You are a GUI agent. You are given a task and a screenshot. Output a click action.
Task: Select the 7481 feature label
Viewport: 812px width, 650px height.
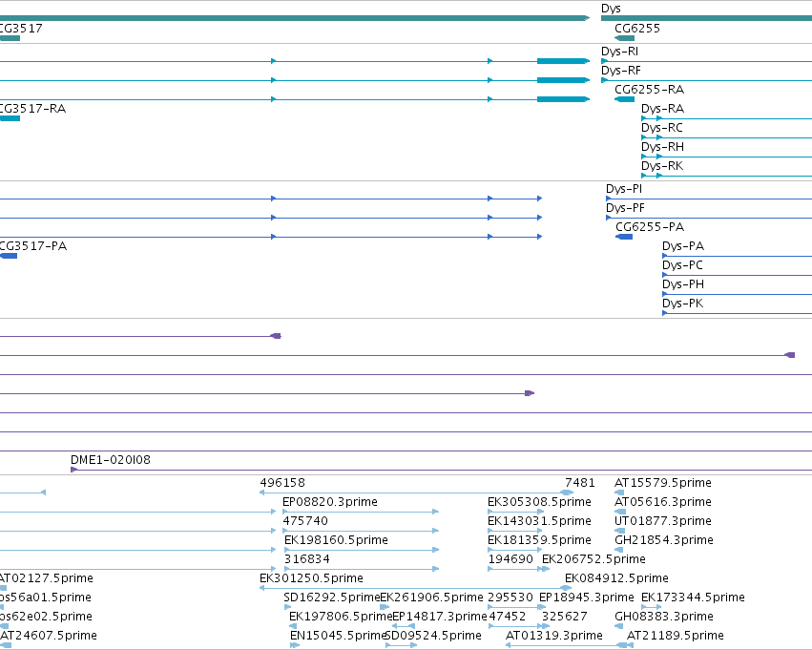pos(580,483)
